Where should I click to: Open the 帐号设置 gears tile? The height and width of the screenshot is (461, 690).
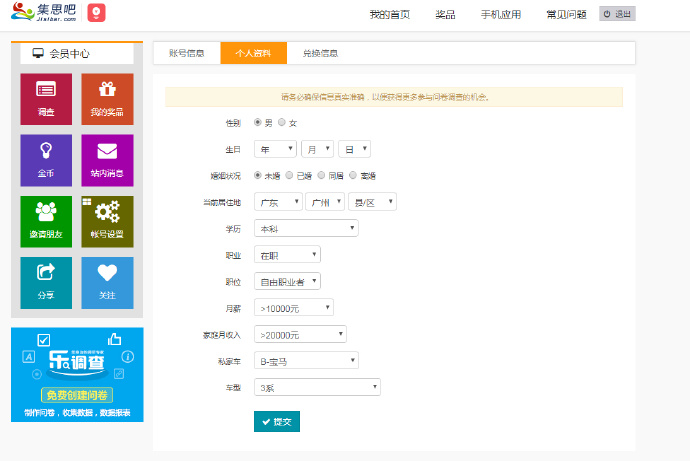(107, 221)
